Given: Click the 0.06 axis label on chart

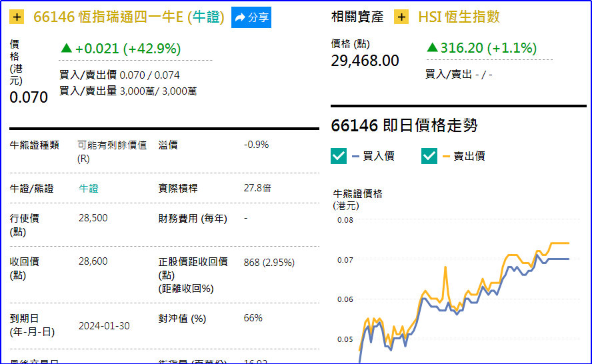Looking at the screenshot, I should pyautogui.click(x=345, y=299).
